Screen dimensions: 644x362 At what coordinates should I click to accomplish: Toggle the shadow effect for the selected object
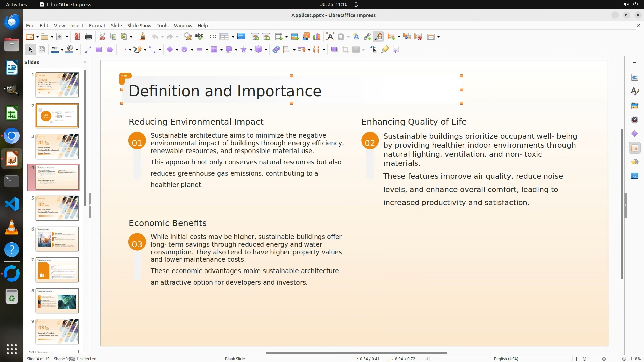(x=334, y=50)
